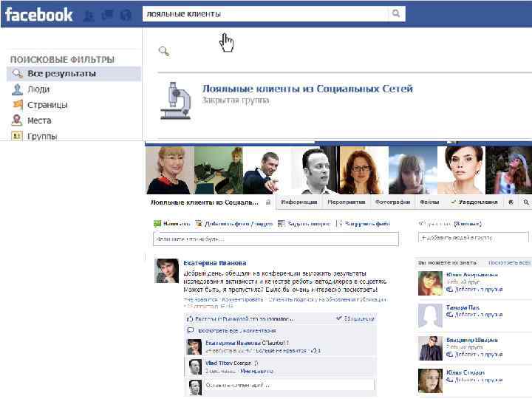Click Мне нравится on Vlad Titov comment

point(256,371)
